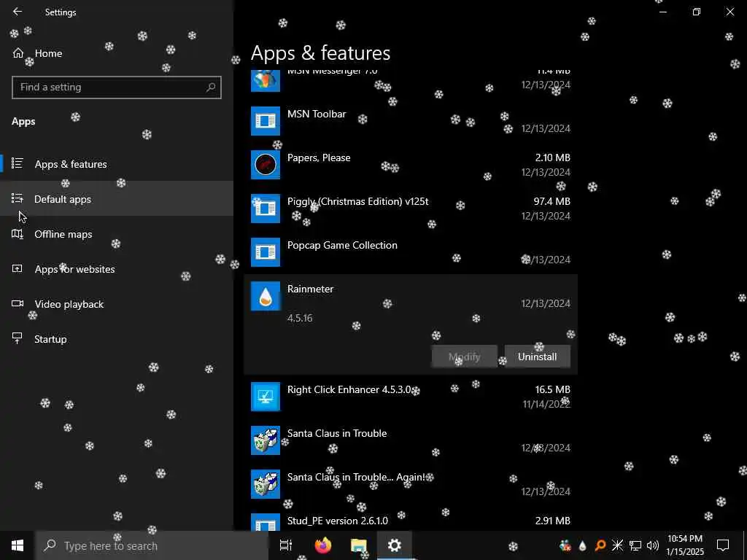Open Offline maps section
Screen dimensions: 747x560
[117, 234]
